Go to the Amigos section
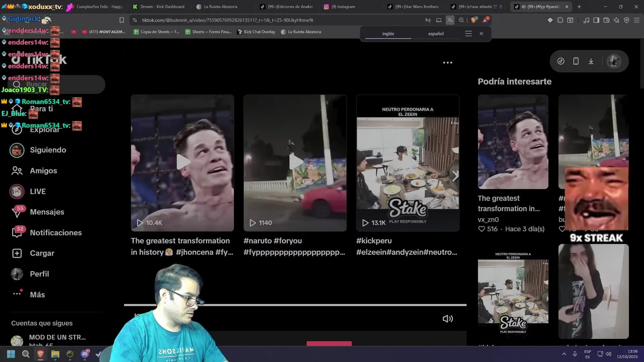The image size is (644, 362). point(34,170)
